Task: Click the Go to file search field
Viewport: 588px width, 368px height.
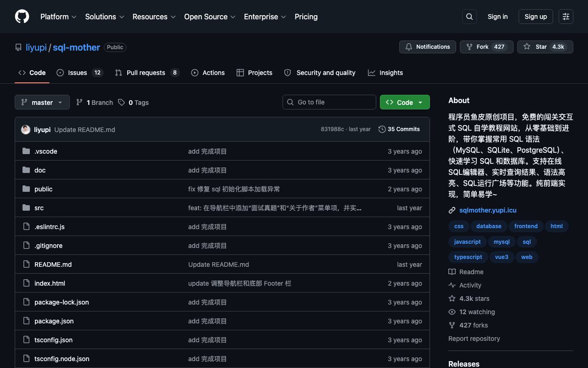Action: coord(329,102)
